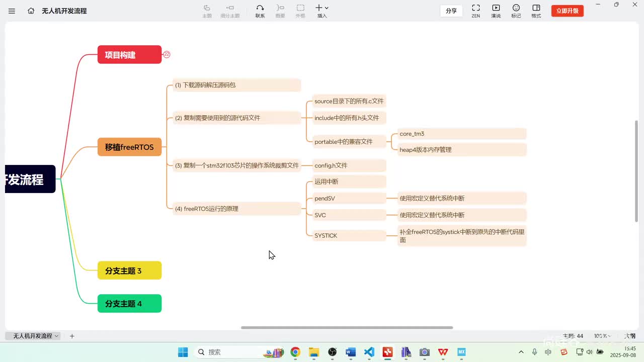The image size is (644, 362).
Task: Select the 项目构建 branch topic
Action: pos(129,54)
